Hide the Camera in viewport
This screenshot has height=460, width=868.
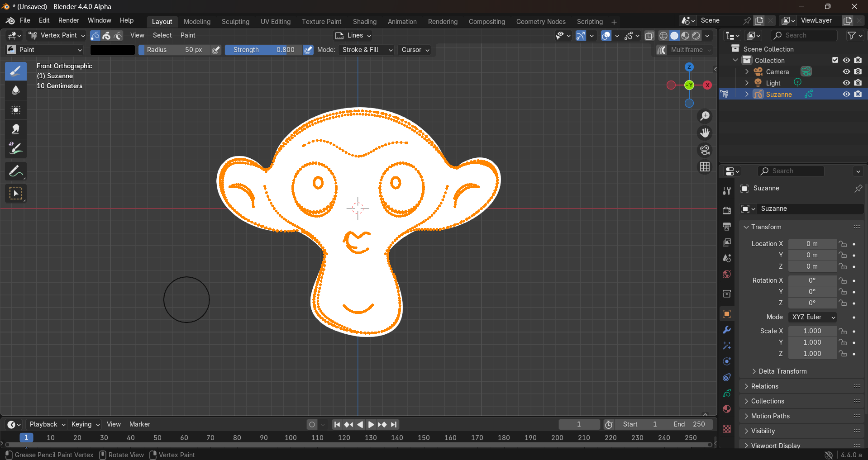(x=846, y=71)
